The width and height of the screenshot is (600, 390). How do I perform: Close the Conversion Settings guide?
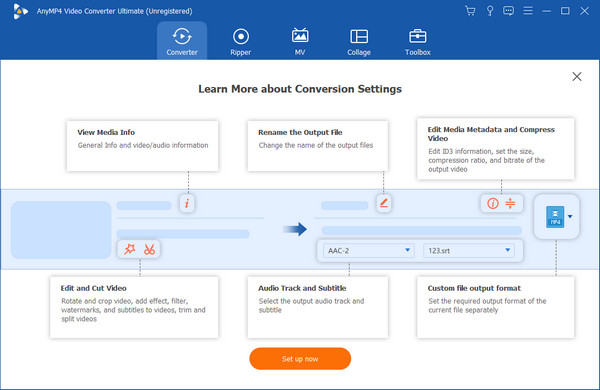tap(577, 77)
